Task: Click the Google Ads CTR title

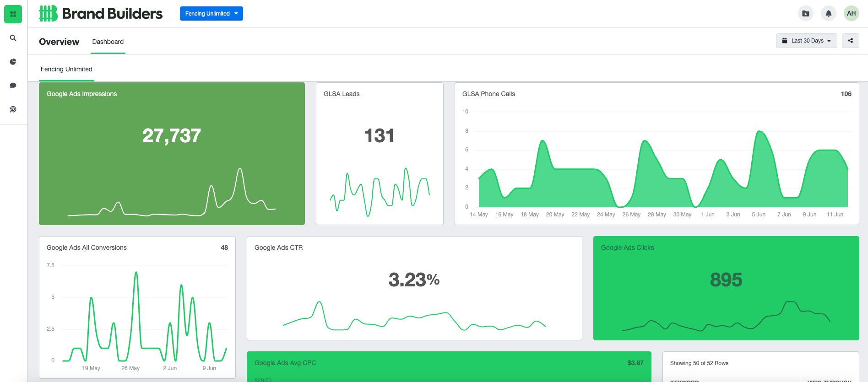Action: click(278, 247)
